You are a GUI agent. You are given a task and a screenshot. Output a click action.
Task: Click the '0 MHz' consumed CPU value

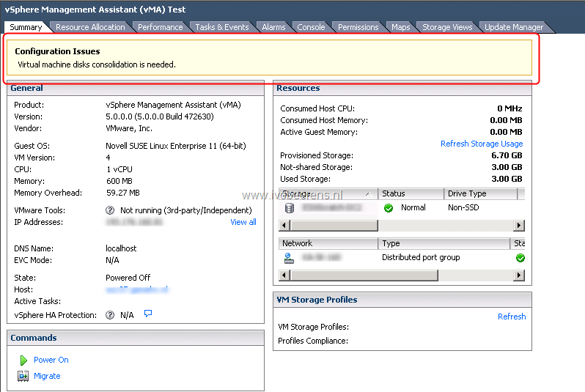(x=509, y=108)
